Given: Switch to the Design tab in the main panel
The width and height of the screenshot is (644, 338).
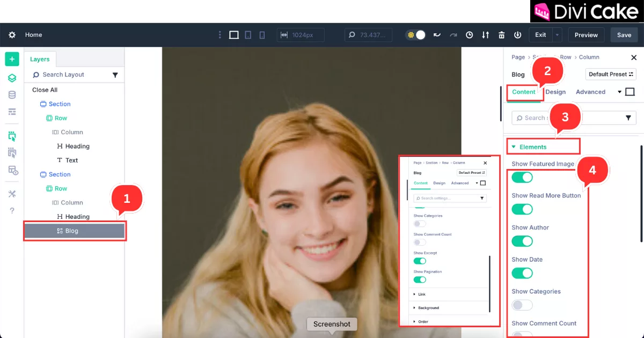Looking at the screenshot, I should [555, 92].
